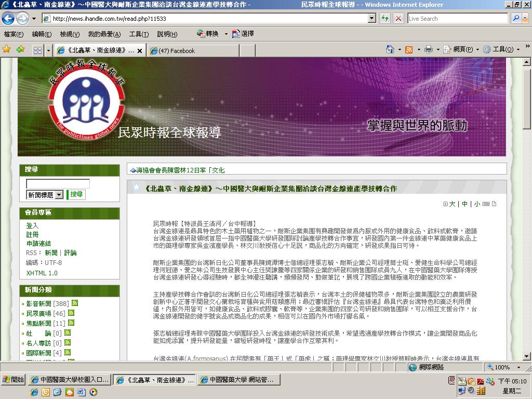The image size is (532, 399).
Task: Click the browser Back arrow button
Action: pyautogui.click(x=8, y=18)
